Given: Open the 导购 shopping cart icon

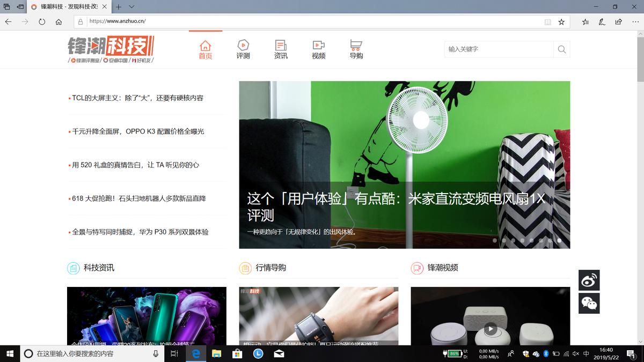Looking at the screenshot, I should click(x=356, y=46).
